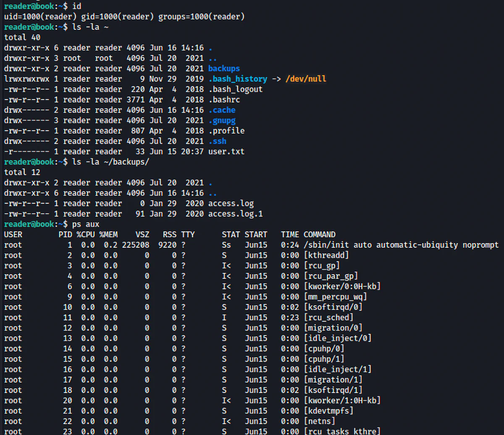The height and width of the screenshot is (435, 504).
Task: Click the .ssh directory name
Action: [x=217, y=141]
